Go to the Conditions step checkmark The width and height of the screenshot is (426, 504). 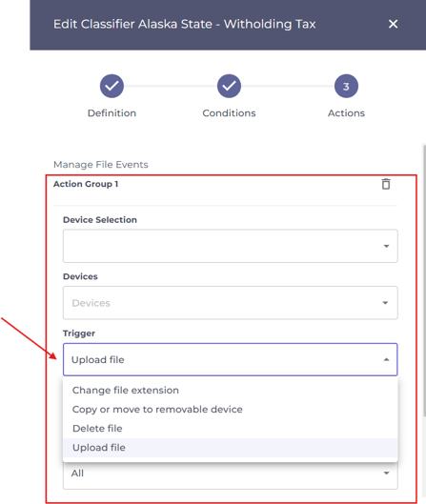(x=229, y=86)
